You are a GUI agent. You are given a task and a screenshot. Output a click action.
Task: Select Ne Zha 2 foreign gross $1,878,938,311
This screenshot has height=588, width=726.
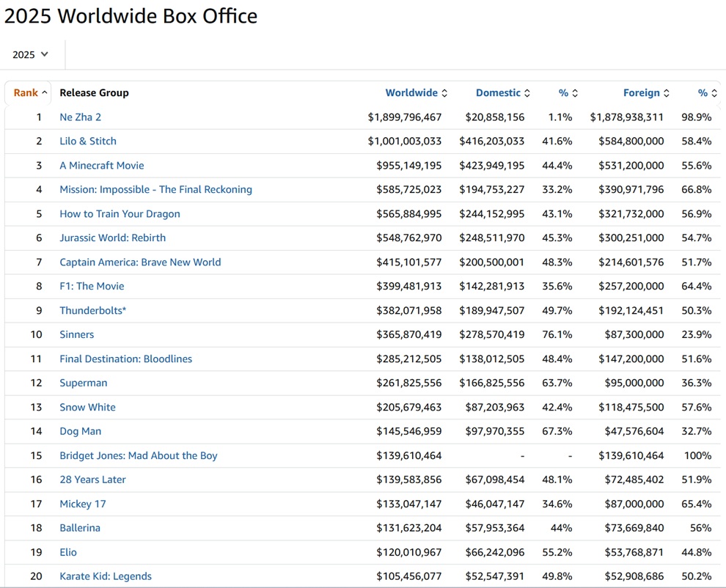627,117
